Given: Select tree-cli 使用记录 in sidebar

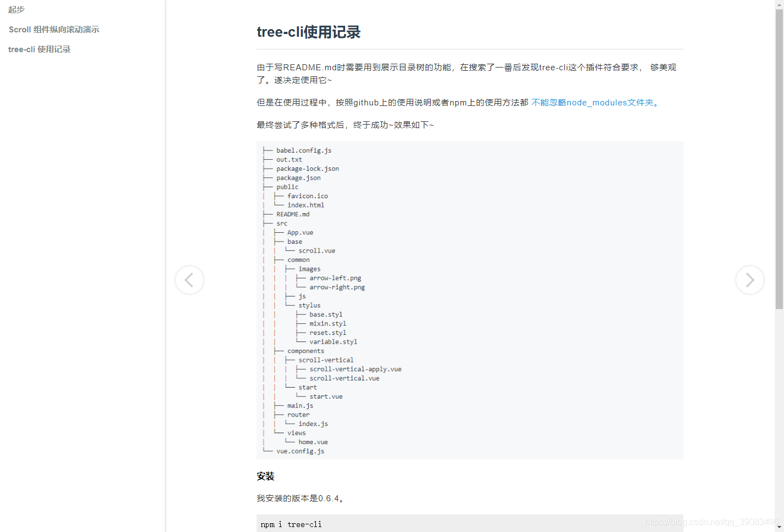Looking at the screenshot, I should (x=40, y=49).
